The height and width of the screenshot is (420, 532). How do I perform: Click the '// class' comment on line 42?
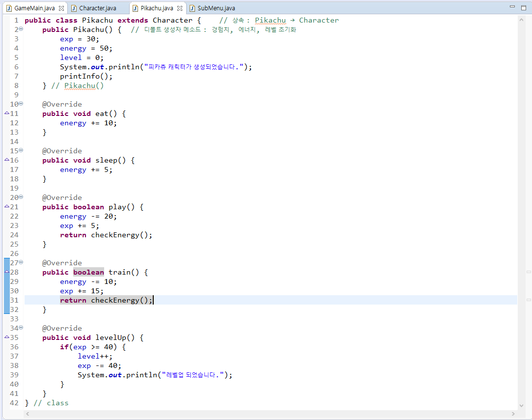[51, 403]
